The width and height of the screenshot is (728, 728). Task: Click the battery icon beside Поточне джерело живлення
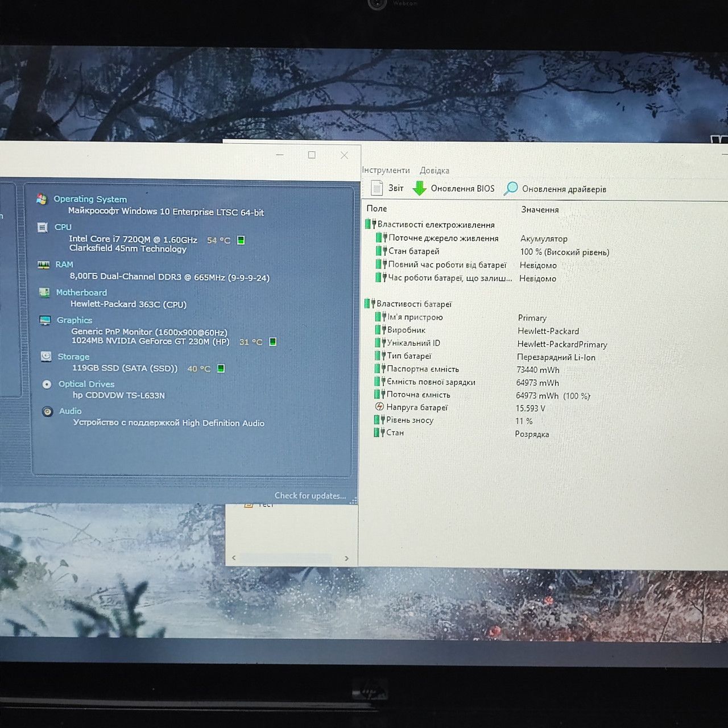pos(382,238)
